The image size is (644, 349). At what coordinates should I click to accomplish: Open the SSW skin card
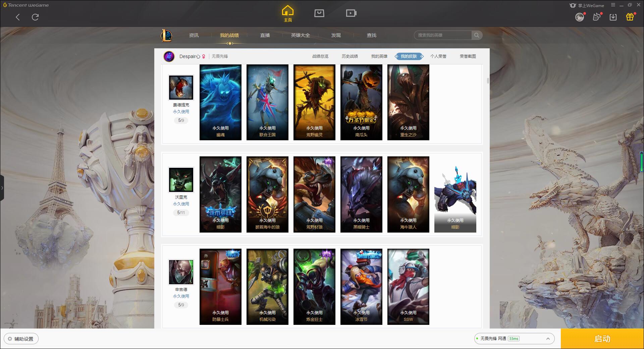[408, 287]
